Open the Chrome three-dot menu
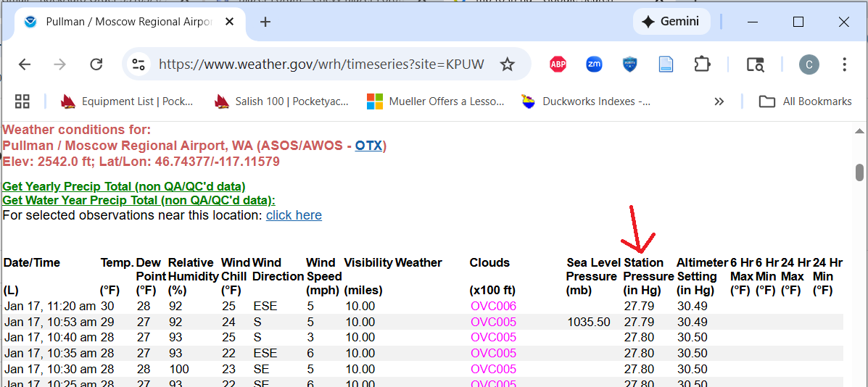Viewport: 868px width, 387px height. pyautogui.click(x=844, y=64)
